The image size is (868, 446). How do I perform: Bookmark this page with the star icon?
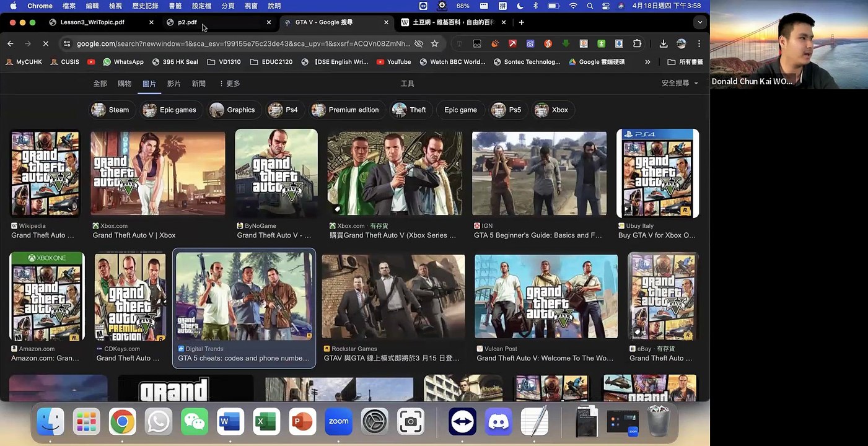(435, 43)
